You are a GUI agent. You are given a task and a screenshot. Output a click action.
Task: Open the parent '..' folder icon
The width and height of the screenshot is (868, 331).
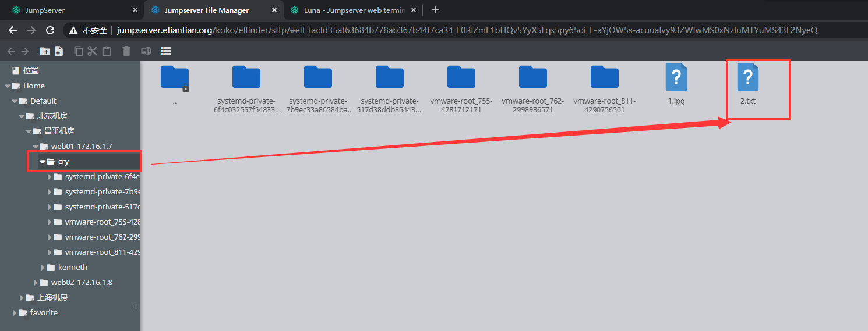(175, 77)
